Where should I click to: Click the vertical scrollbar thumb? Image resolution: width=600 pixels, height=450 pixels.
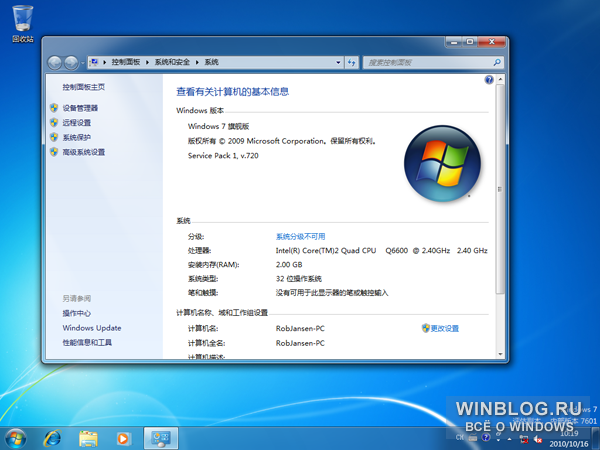tap(500, 189)
